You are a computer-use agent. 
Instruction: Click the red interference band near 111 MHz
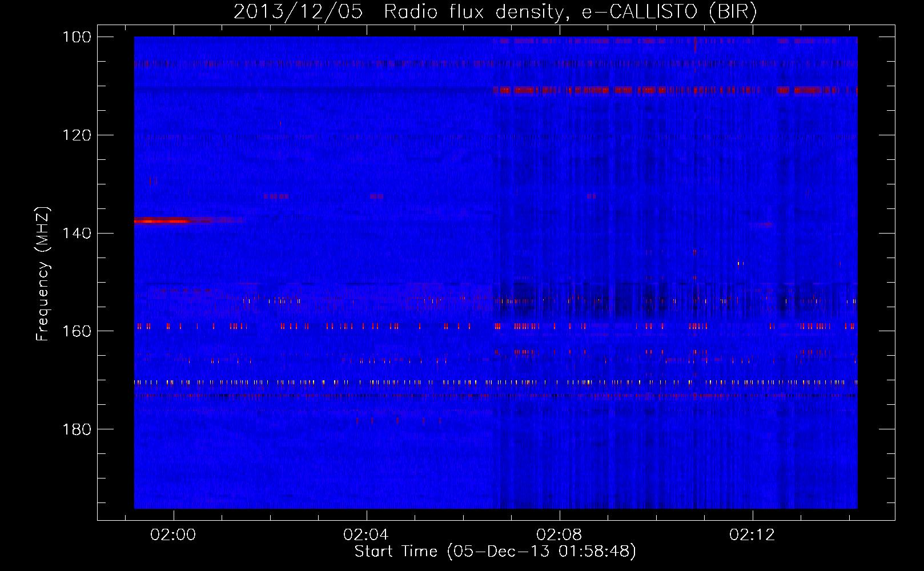(x=675, y=90)
